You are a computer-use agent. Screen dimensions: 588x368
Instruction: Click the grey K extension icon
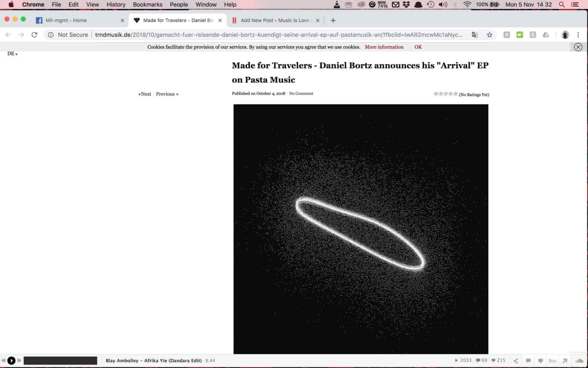coord(533,35)
